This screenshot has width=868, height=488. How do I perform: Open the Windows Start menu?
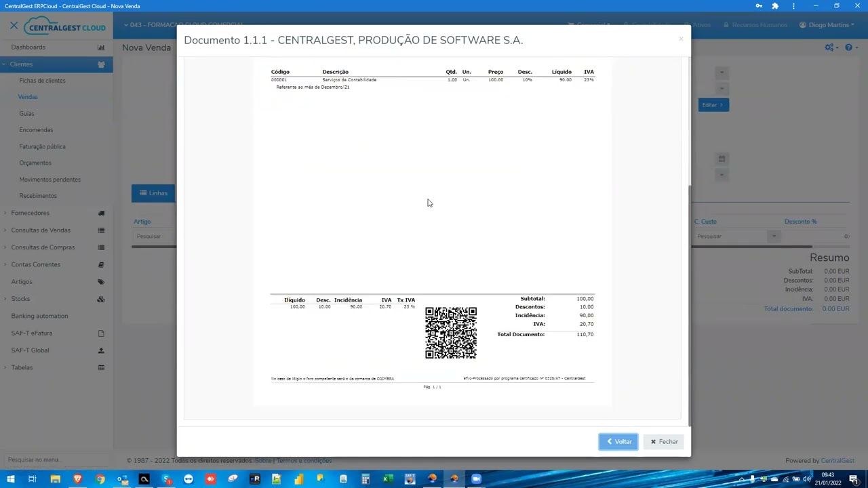tap(11, 479)
